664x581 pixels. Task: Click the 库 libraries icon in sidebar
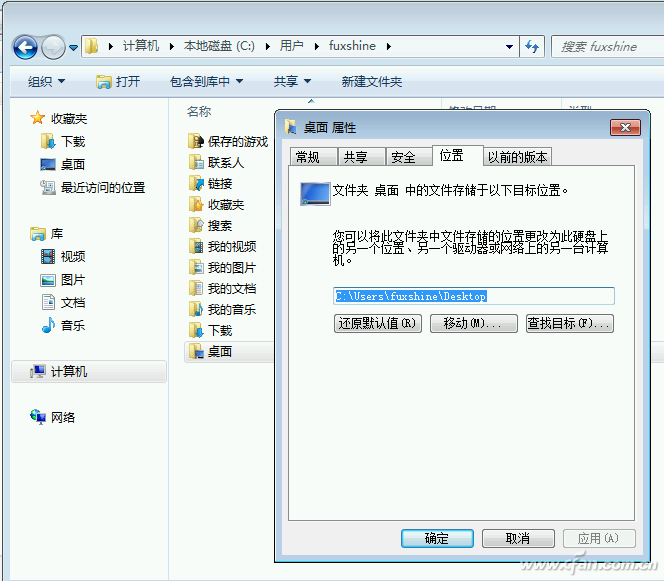tap(38, 233)
